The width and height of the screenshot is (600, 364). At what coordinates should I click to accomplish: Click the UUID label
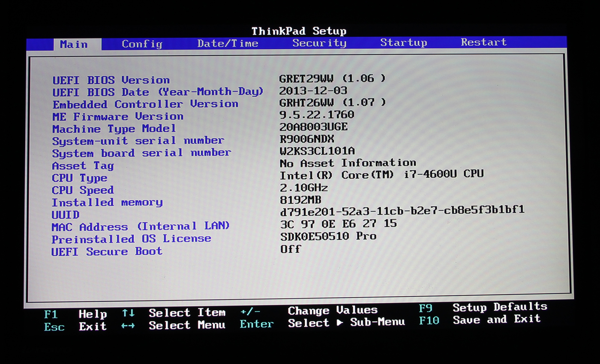click(66, 215)
